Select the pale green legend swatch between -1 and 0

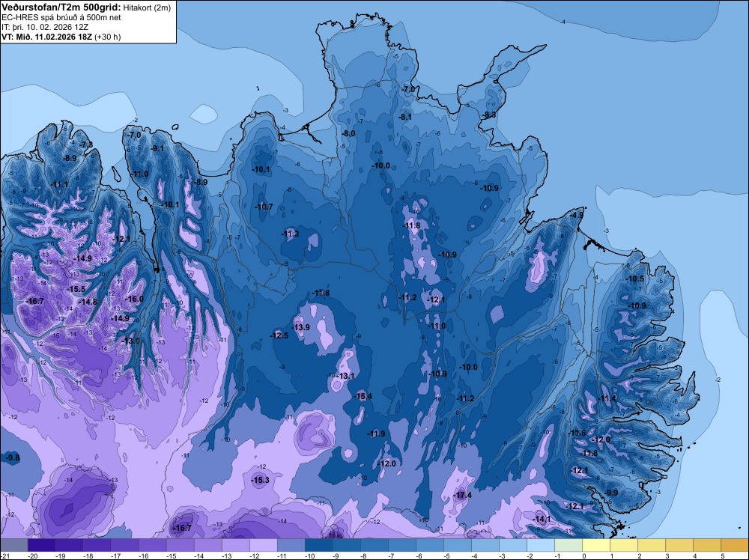(568, 545)
